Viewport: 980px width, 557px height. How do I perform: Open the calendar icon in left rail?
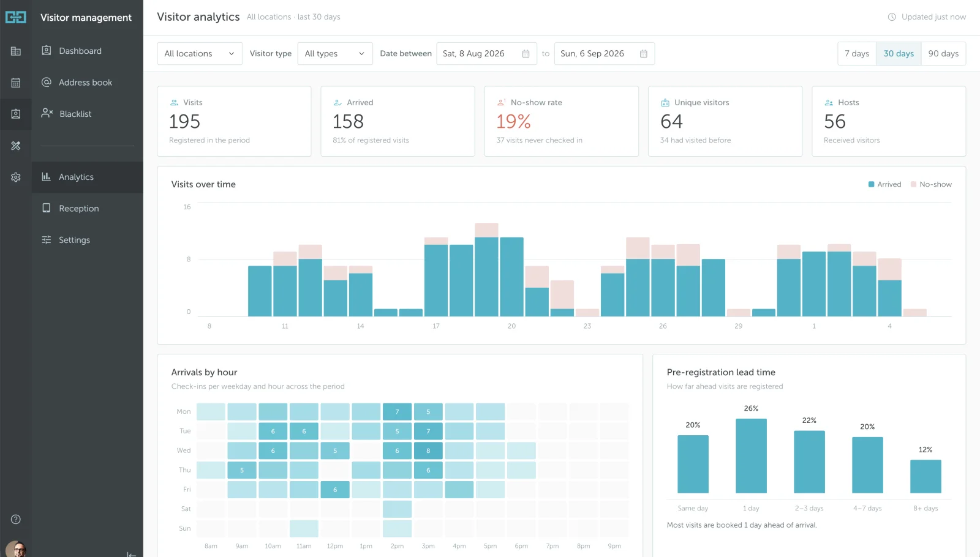point(16,83)
